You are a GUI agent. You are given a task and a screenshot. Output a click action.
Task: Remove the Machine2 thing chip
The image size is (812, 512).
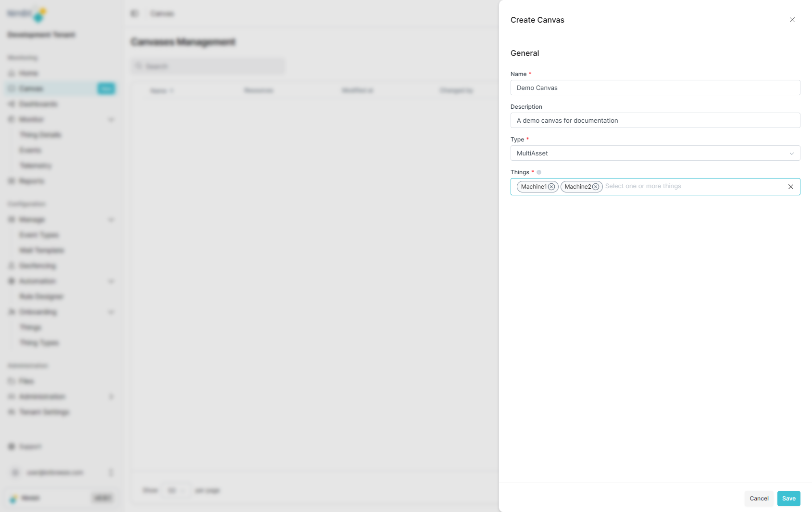point(596,187)
